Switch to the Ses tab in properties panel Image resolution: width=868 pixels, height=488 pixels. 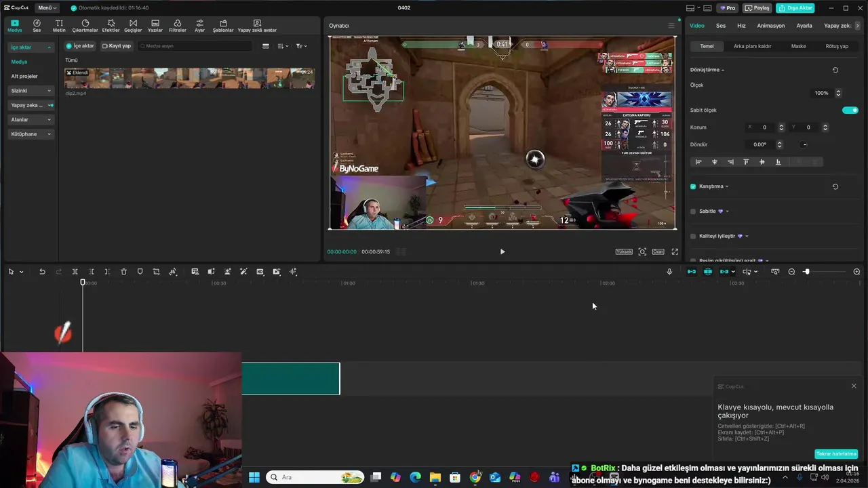point(721,26)
